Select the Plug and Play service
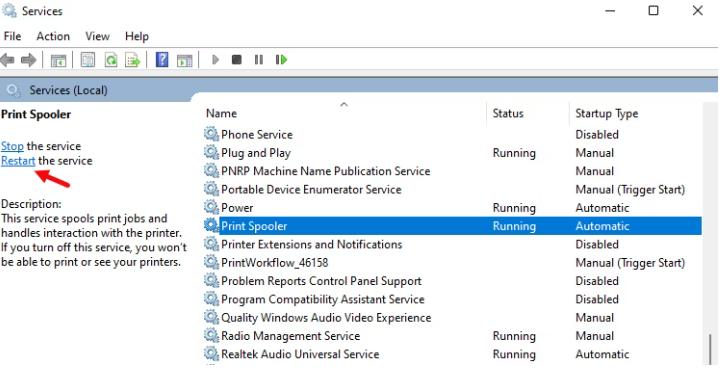Viewport: 724px width, 372px height. (452, 152)
